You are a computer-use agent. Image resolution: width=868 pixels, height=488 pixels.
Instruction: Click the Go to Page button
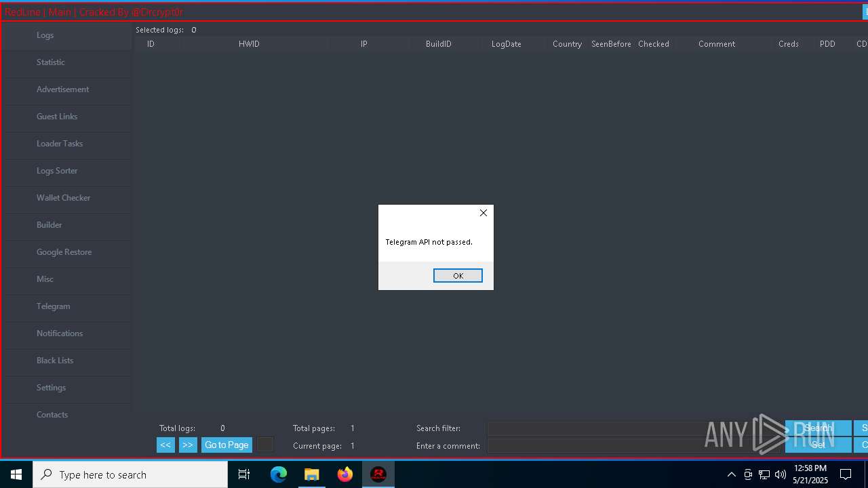pyautogui.click(x=226, y=445)
